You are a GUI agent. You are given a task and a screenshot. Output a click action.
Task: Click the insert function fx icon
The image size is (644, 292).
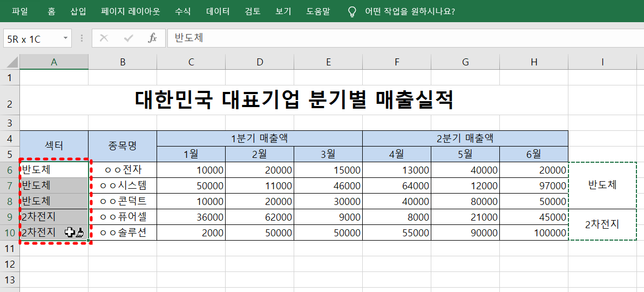pyautogui.click(x=152, y=38)
